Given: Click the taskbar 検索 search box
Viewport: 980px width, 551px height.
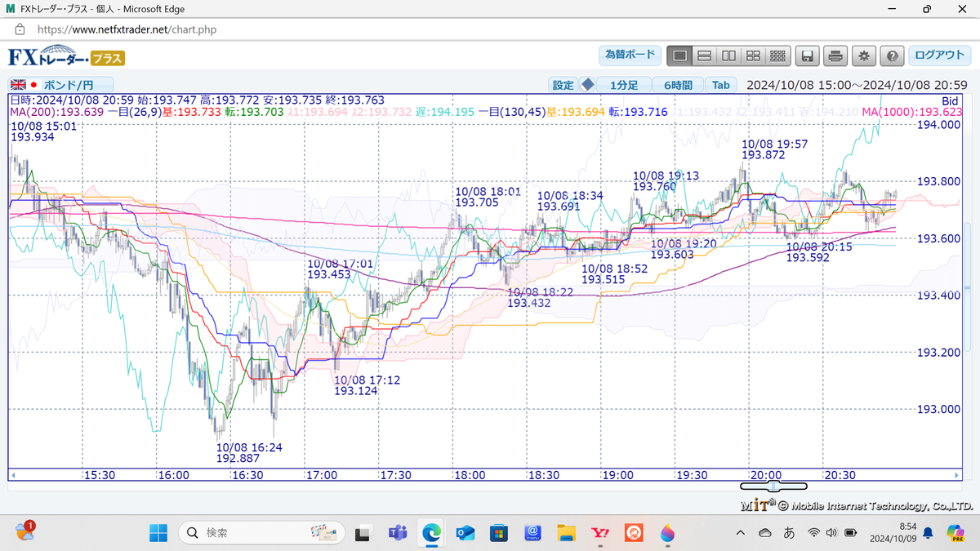Looking at the screenshot, I should click(263, 533).
